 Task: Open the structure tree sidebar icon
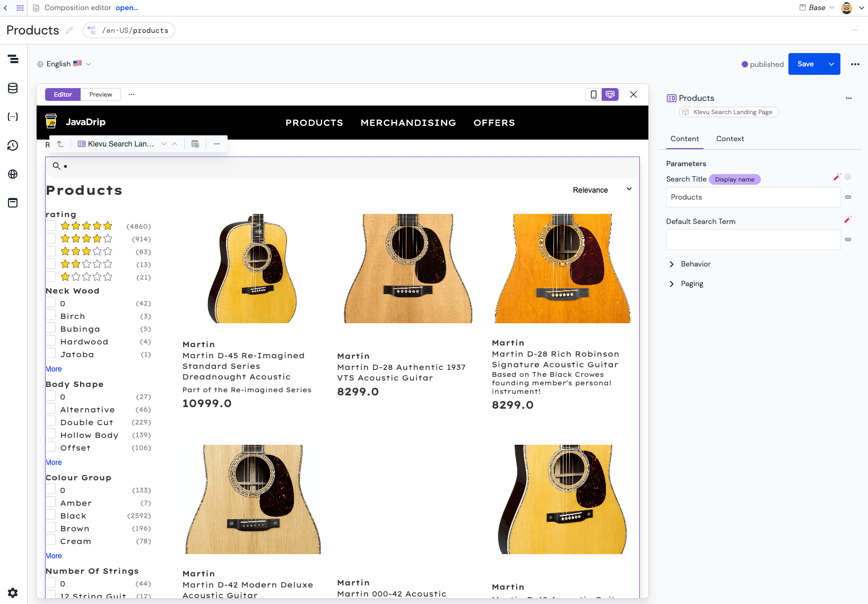13,59
